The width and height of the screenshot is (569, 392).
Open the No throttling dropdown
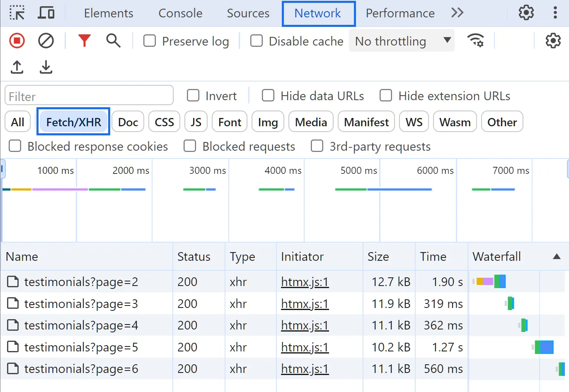point(401,41)
